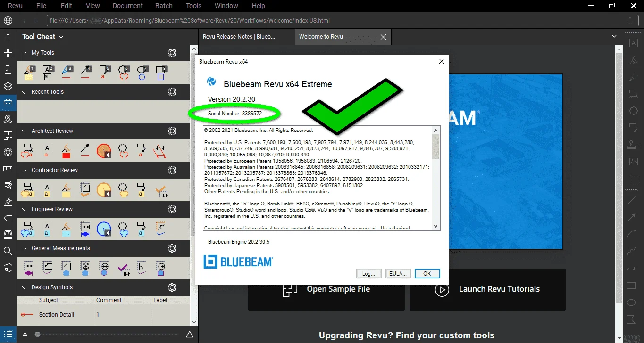This screenshot has height=343, width=644.
Task: Select the orange count stamp in Contractor Review
Action: coord(103,190)
